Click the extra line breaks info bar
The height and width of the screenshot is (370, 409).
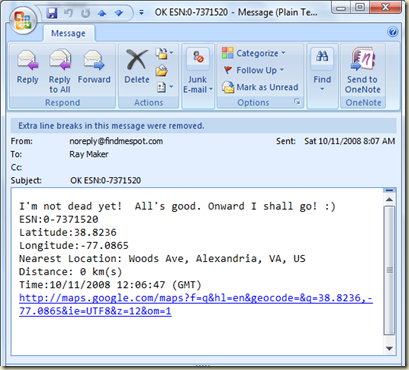[204, 126]
